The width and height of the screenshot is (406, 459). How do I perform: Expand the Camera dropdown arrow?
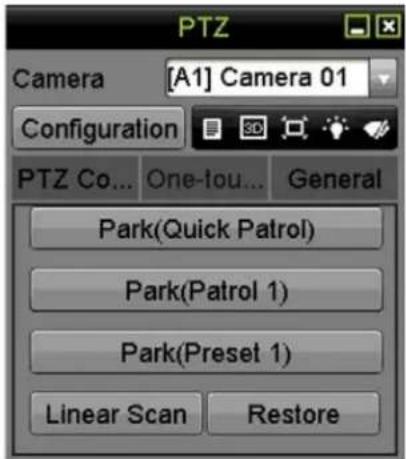click(383, 79)
